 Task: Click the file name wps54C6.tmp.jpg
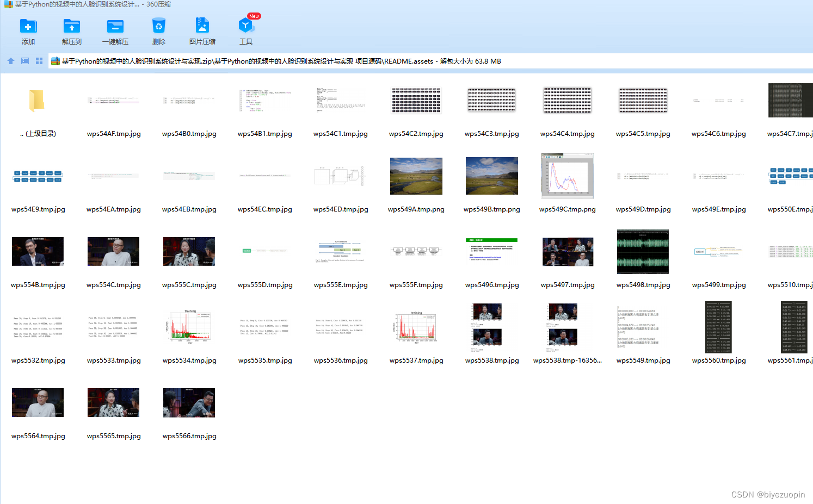(719, 134)
